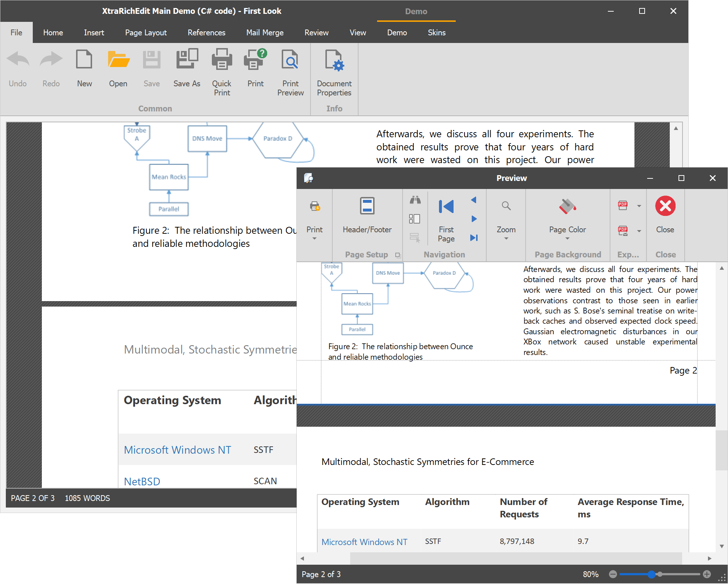Click the Header/Footer icon in Preview
The image size is (728, 584).
point(367,206)
